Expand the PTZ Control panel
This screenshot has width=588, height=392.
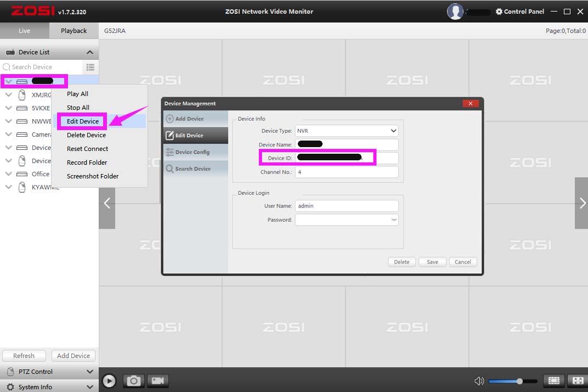point(90,372)
